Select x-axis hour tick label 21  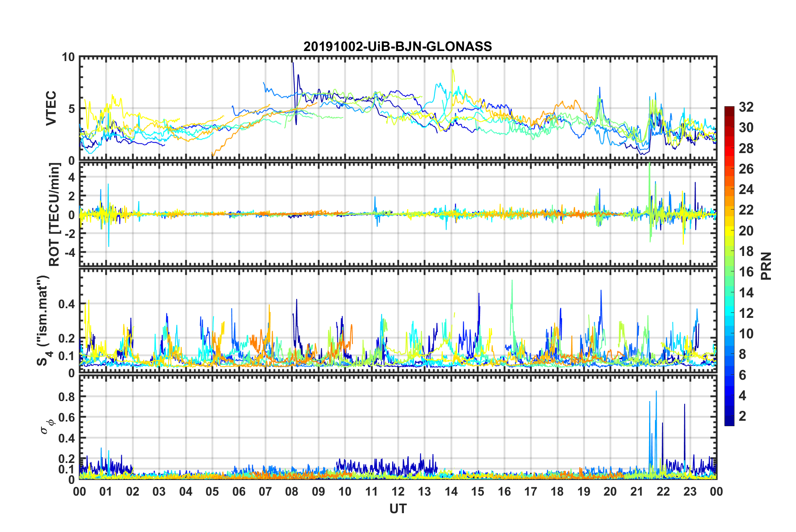click(637, 491)
